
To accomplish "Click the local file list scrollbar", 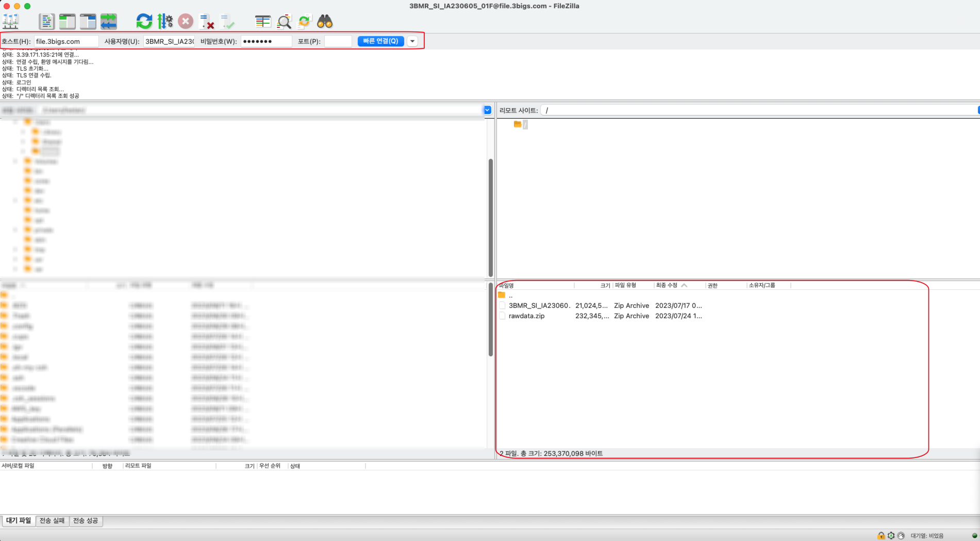I will (490, 320).
